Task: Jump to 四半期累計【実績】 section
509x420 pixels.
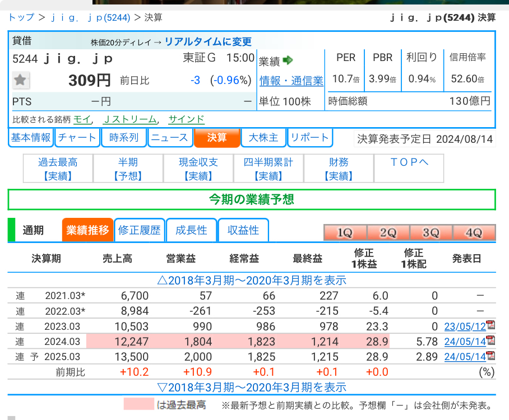Action: click(268, 169)
